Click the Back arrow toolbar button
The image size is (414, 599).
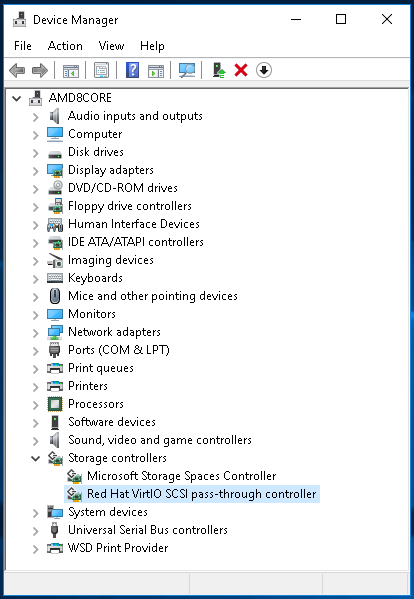(x=17, y=70)
